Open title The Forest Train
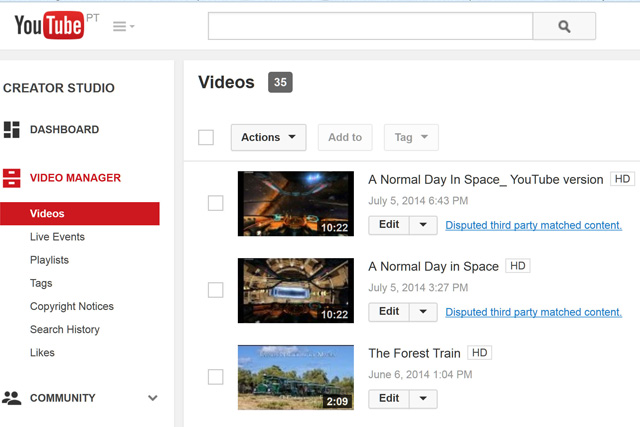 coord(414,353)
